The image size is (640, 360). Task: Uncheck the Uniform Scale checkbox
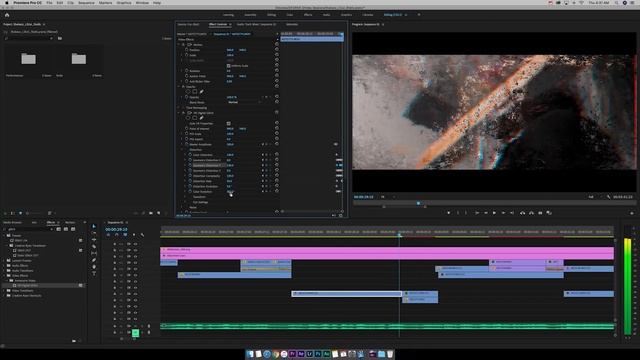point(229,65)
